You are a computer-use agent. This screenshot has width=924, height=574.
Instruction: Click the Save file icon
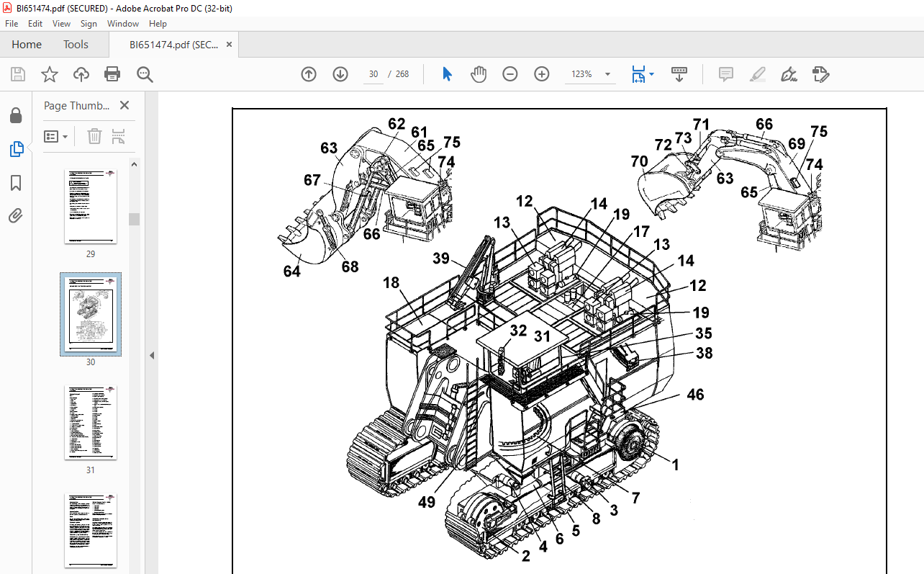[x=18, y=74]
